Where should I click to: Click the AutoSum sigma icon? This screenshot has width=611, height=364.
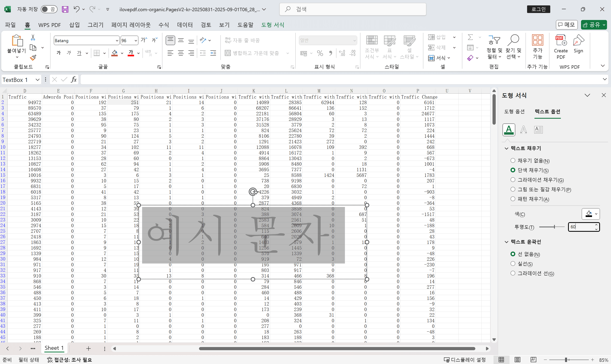[470, 37]
